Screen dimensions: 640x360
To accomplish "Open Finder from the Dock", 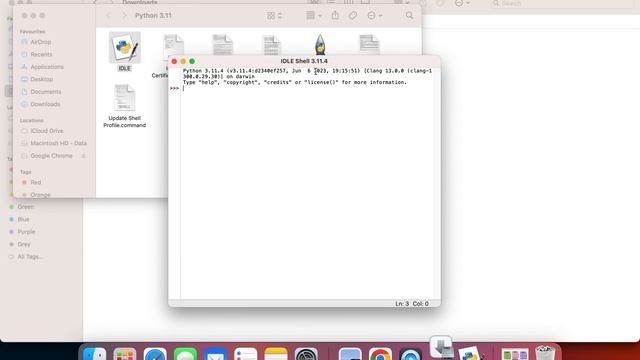I will 95,354.
